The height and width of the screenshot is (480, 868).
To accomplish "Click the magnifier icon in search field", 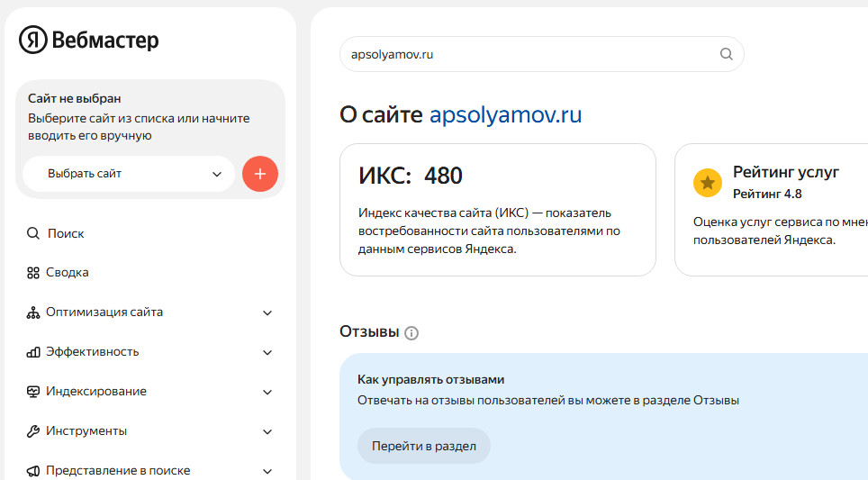I will 727,54.
